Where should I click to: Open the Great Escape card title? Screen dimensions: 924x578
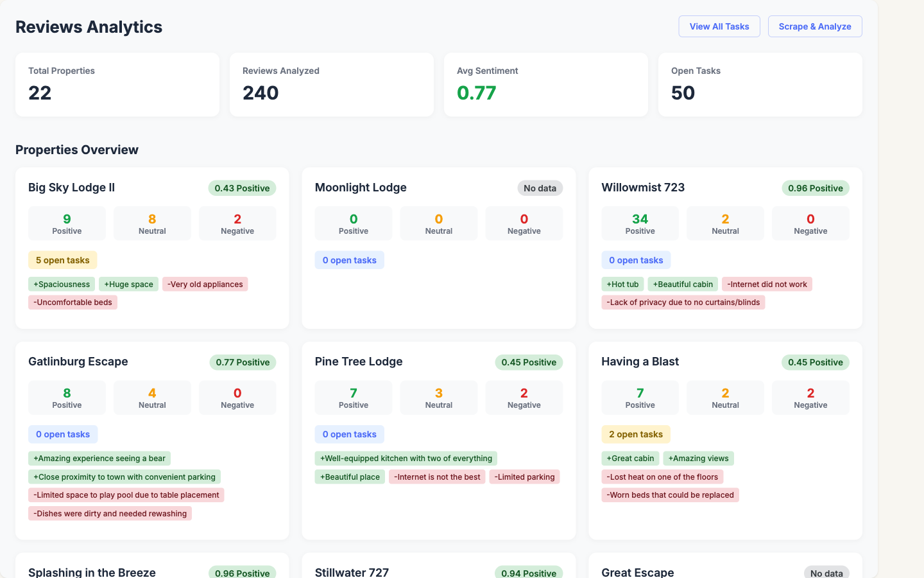click(x=638, y=572)
